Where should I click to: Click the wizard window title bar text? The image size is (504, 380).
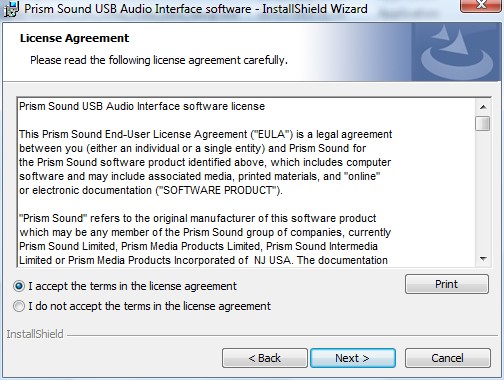pyautogui.click(x=196, y=9)
